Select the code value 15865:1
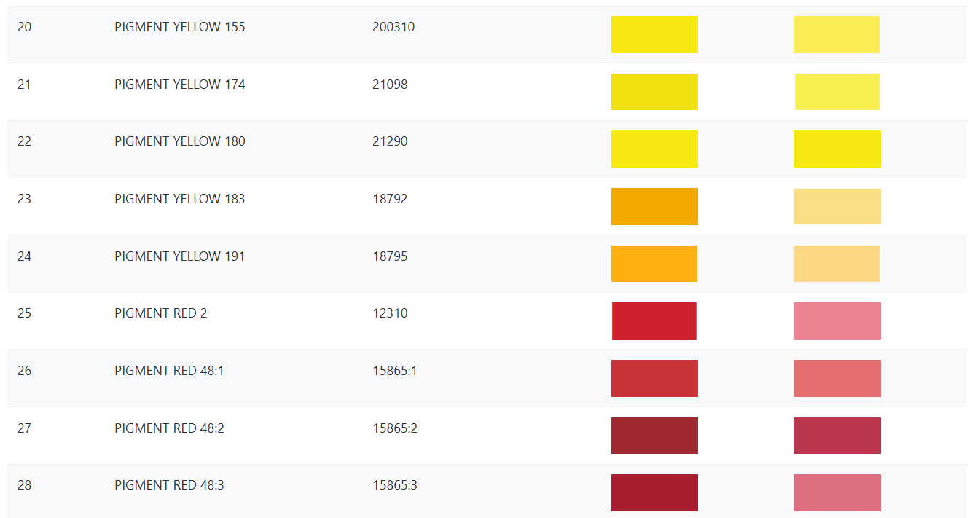The height and width of the screenshot is (518, 980). click(x=394, y=371)
